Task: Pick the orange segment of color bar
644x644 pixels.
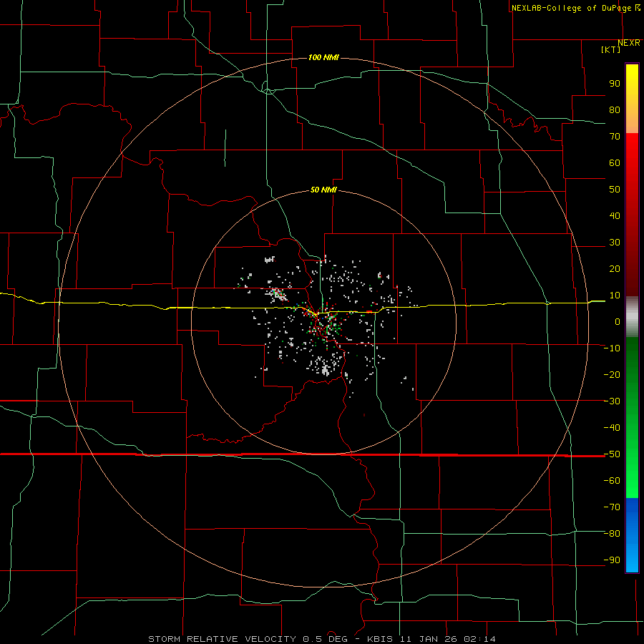Action: coord(632,121)
